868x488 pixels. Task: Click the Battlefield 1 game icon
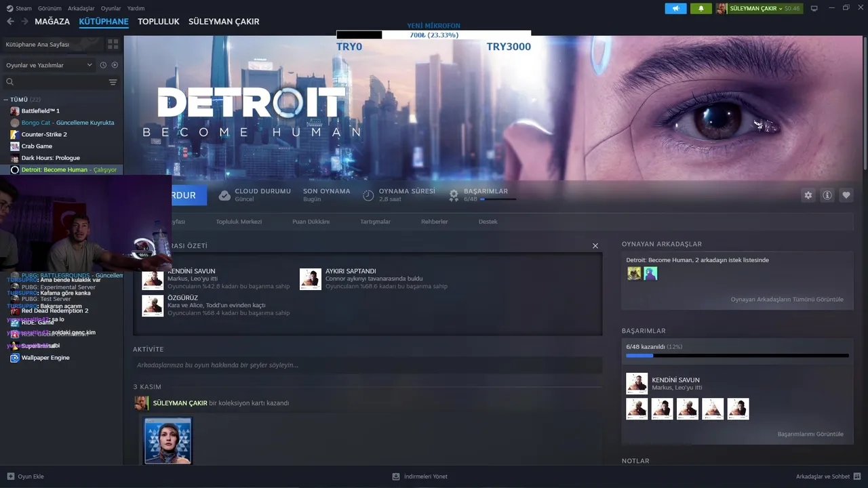point(15,110)
